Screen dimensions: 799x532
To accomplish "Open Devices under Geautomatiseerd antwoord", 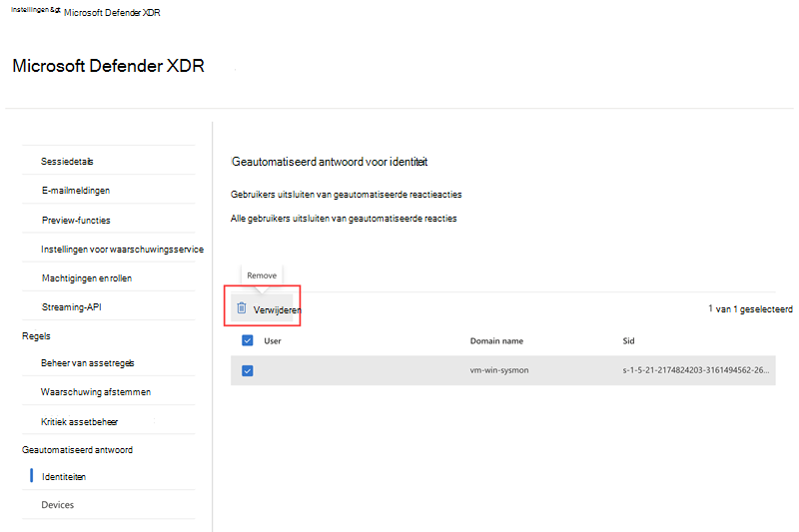I will (x=58, y=505).
